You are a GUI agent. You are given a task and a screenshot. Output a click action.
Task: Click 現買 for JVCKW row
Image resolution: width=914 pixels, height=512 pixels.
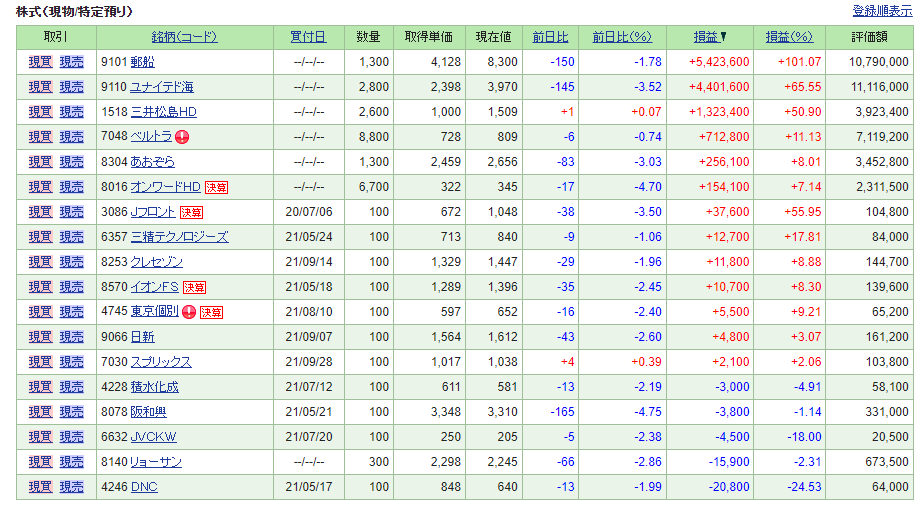point(41,437)
